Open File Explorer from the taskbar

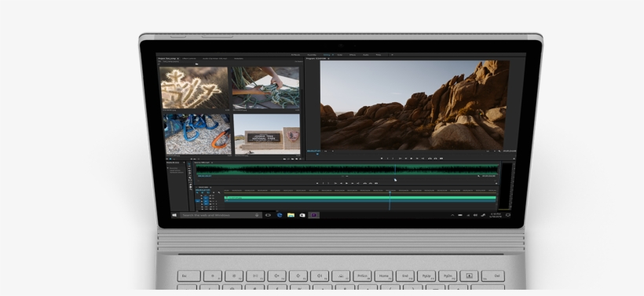pyautogui.click(x=291, y=215)
